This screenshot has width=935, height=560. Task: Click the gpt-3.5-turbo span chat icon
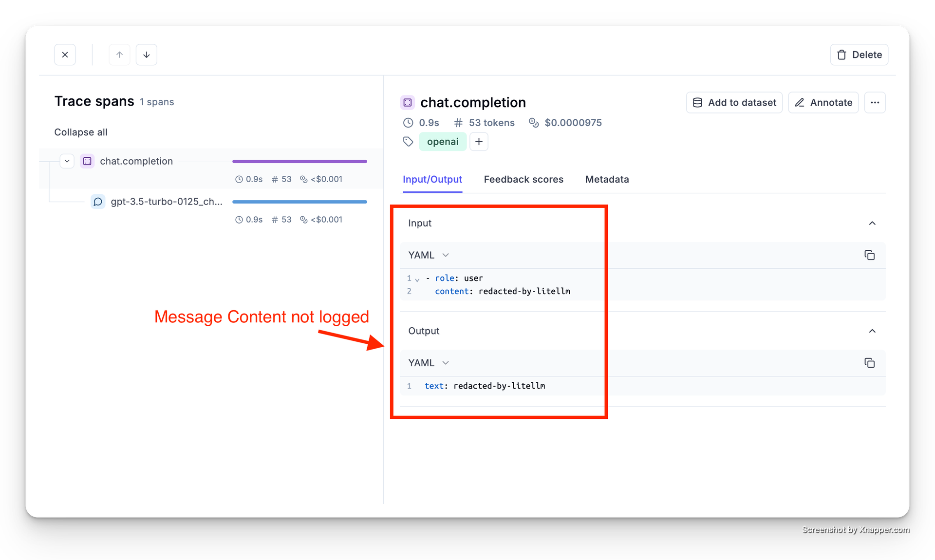click(98, 202)
